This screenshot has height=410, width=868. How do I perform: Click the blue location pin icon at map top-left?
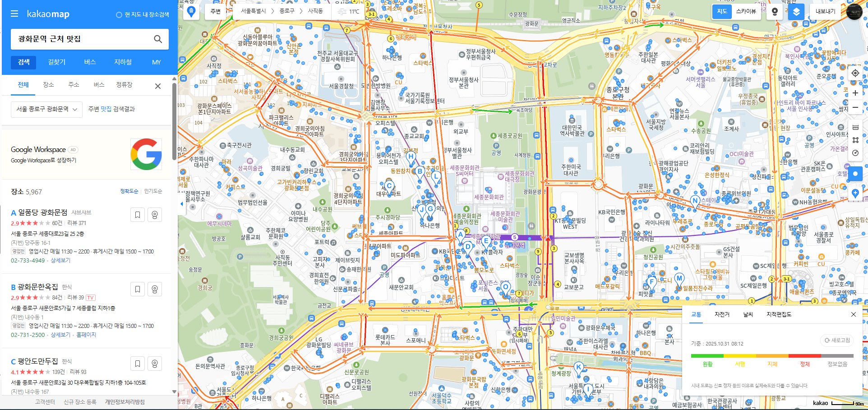click(191, 11)
